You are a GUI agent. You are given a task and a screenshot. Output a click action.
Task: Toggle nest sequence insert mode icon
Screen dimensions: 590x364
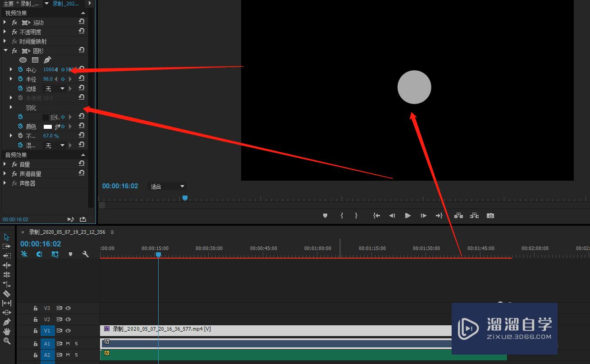click(24, 255)
